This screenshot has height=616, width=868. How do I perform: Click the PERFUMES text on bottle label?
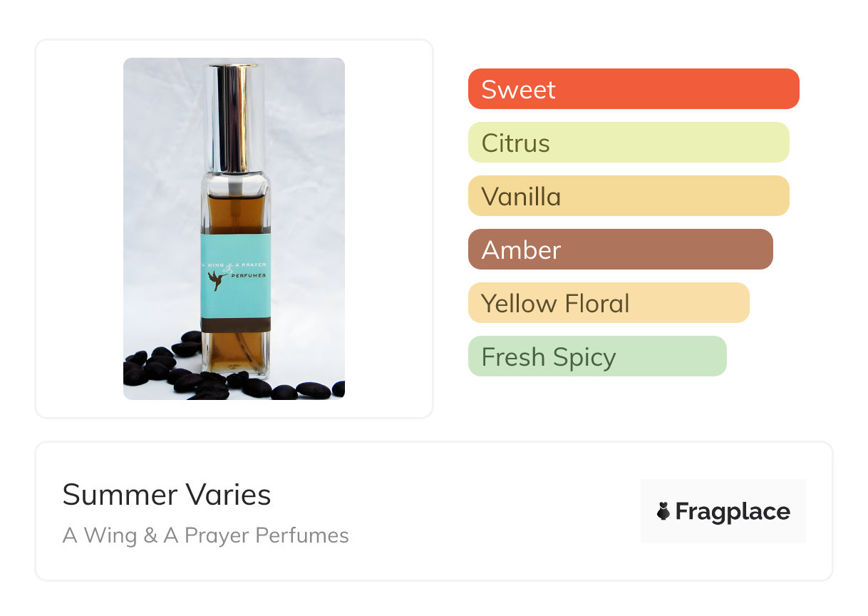click(x=249, y=274)
